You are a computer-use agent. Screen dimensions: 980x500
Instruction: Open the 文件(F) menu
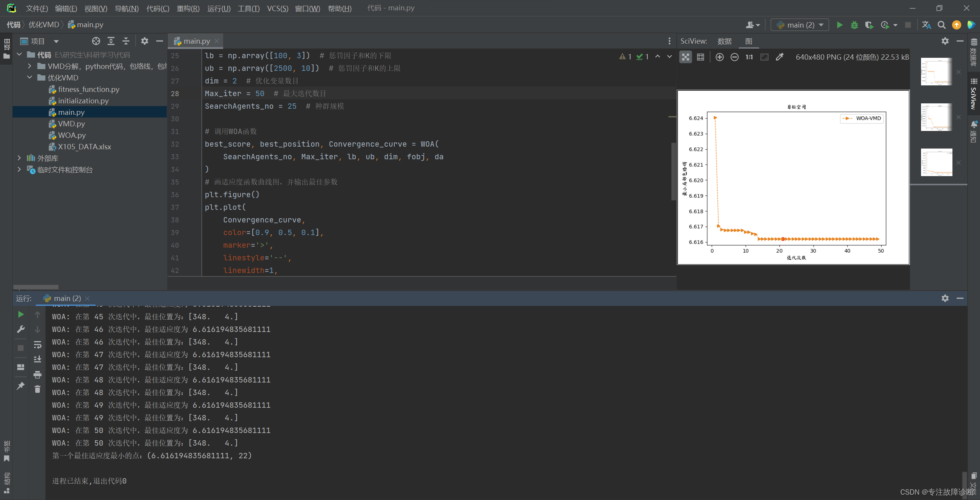tap(37, 8)
